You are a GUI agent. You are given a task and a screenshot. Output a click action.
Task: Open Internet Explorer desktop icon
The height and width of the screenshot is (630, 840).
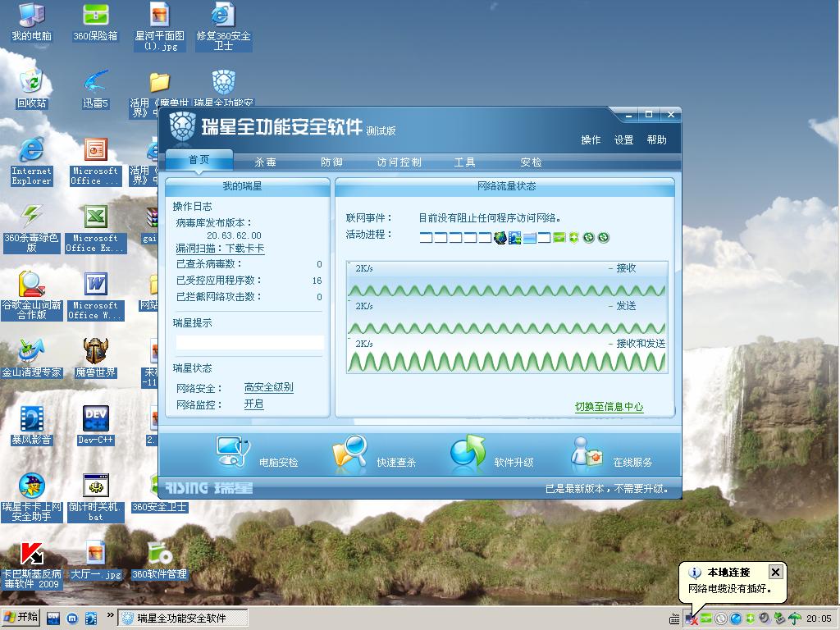point(32,161)
